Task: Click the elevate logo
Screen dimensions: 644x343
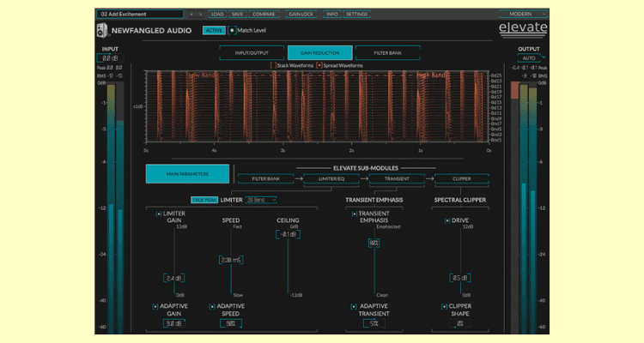Action: pos(523,29)
